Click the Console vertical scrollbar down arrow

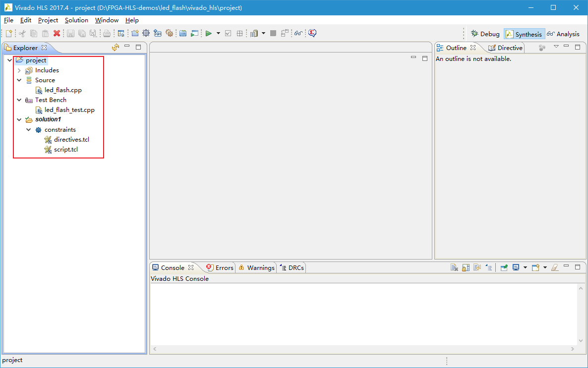click(x=581, y=341)
